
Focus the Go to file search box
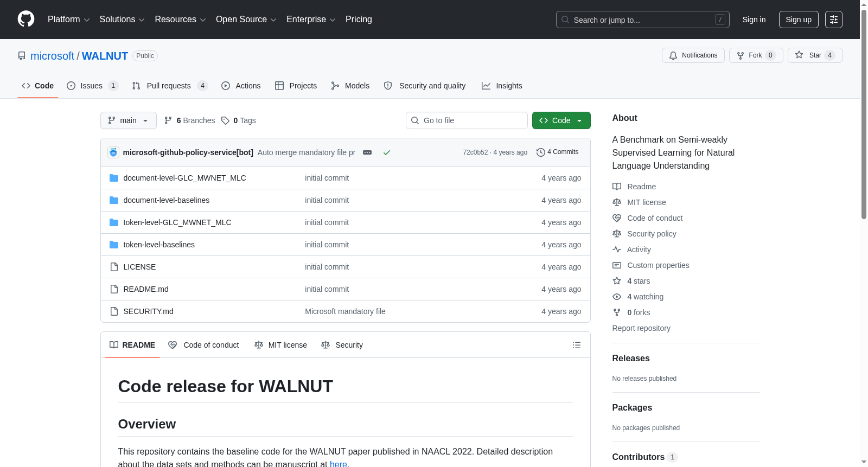click(x=467, y=120)
